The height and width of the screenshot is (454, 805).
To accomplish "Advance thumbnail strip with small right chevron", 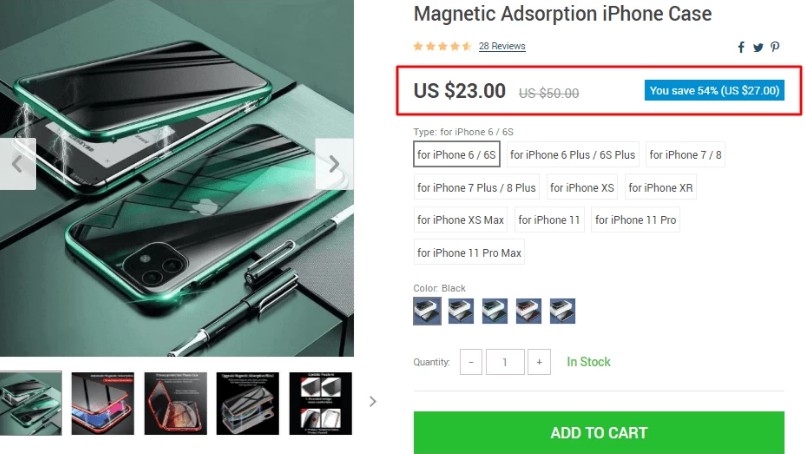I will (x=373, y=402).
